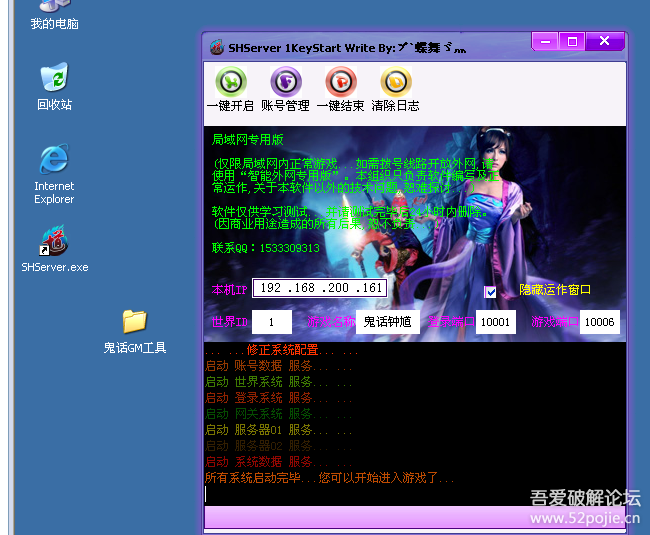Click the purple progress bar at window bottom
Image resolution: width=650 pixels, height=535 pixels.
point(415,517)
